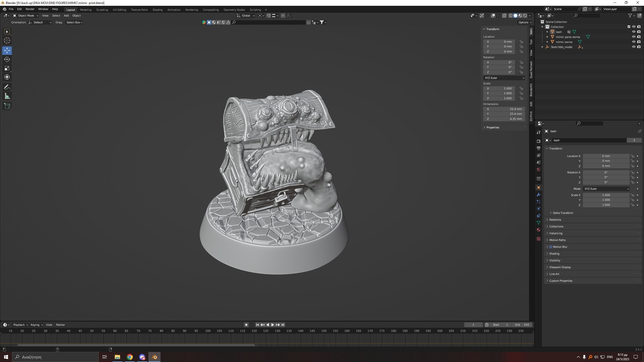The image size is (644, 362).
Task: Activate the 3D Cursor tool
Action: click(x=7, y=40)
